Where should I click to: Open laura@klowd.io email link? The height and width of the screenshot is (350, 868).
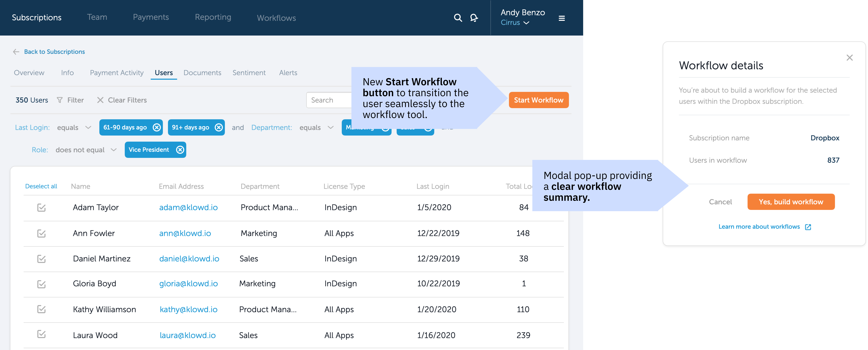tap(187, 336)
